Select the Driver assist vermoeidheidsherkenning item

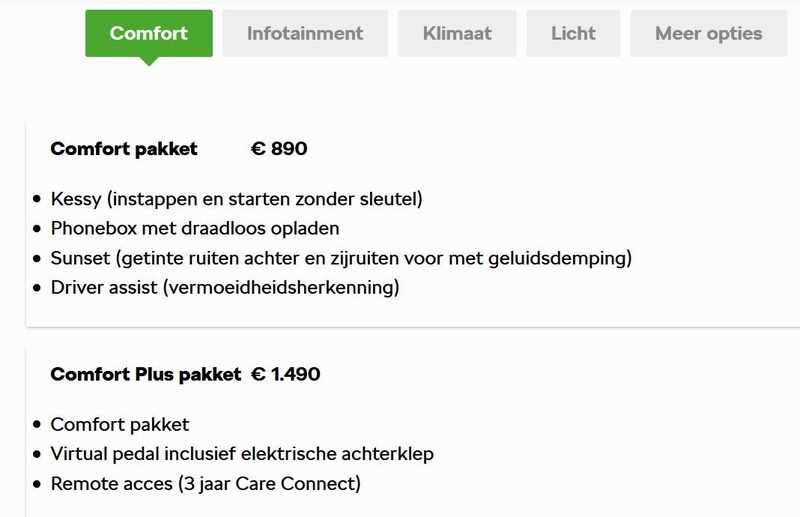click(x=225, y=288)
